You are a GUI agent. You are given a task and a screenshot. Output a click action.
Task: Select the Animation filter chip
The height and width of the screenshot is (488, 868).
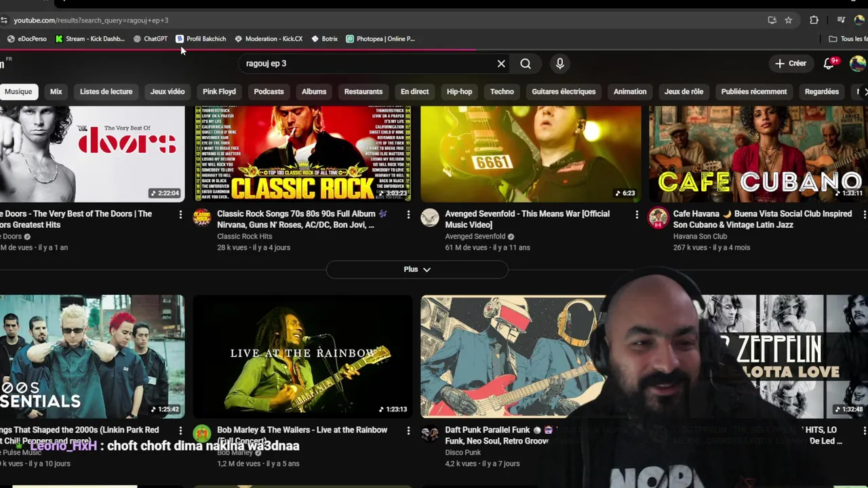click(630, 91)
